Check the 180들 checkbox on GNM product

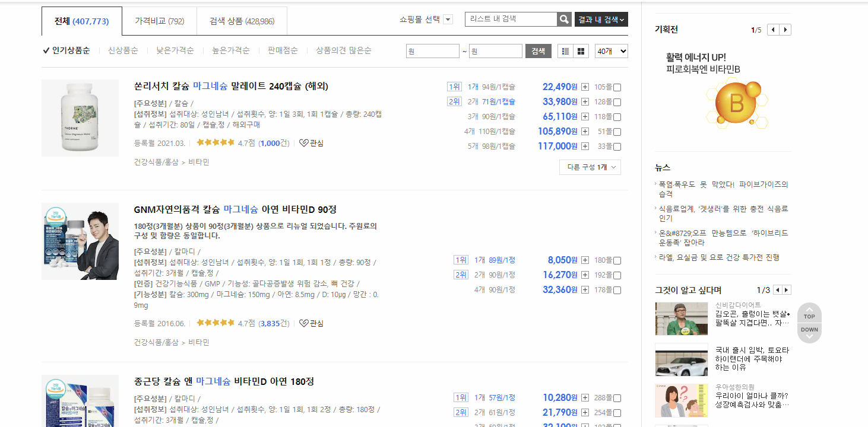pyautogui.click(x=616, y=260)
